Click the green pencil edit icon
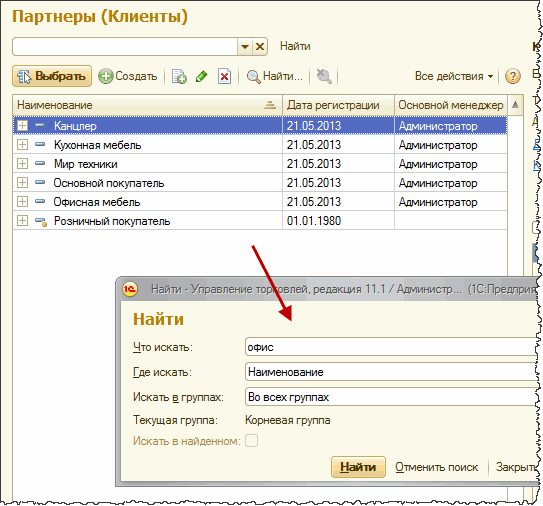The height and width of the screenshot is (506, 543). click(x=202, y=76)
